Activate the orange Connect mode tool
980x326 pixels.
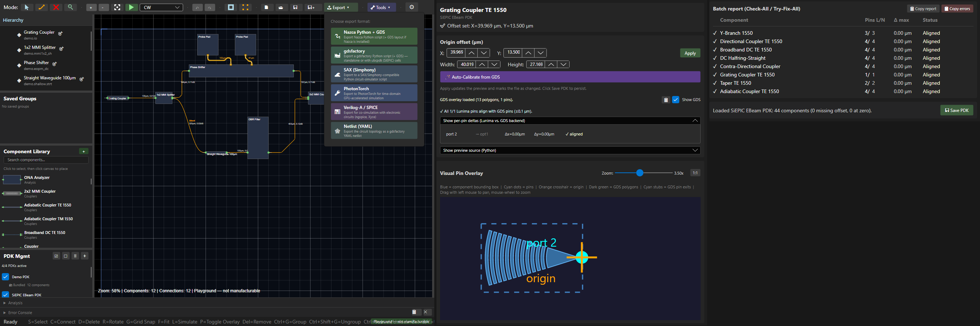click(42, 7)
